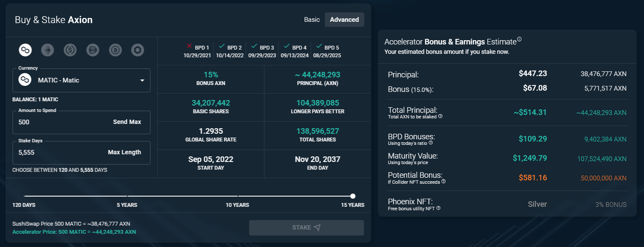Click the checkmark icon beside BPD 5
The width and height of the screenshot is (644, 247).
click(x=319, y=46)
